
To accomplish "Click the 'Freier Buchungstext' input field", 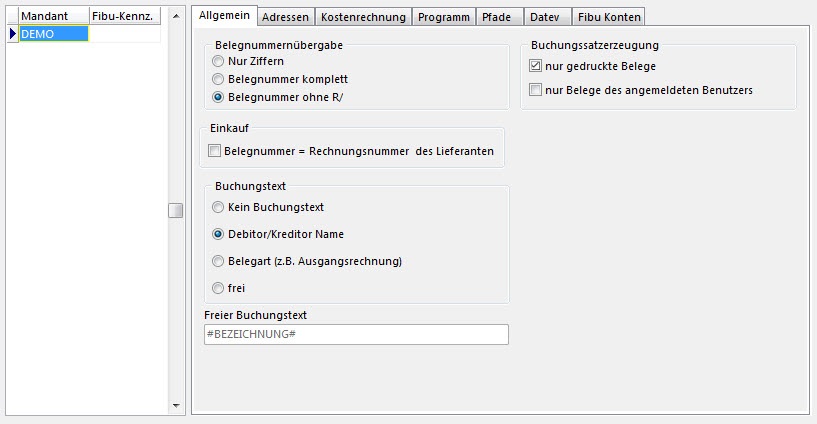I will [356, 335].
